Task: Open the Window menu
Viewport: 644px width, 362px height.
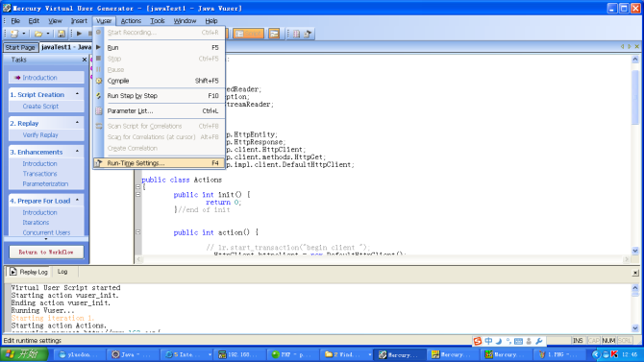Action: tap(185, 20)
